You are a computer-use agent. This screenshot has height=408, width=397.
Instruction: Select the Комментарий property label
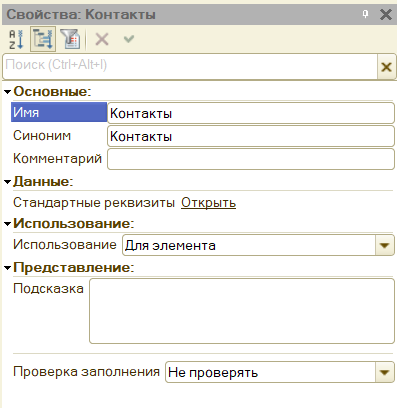click(x=57, y=159)
